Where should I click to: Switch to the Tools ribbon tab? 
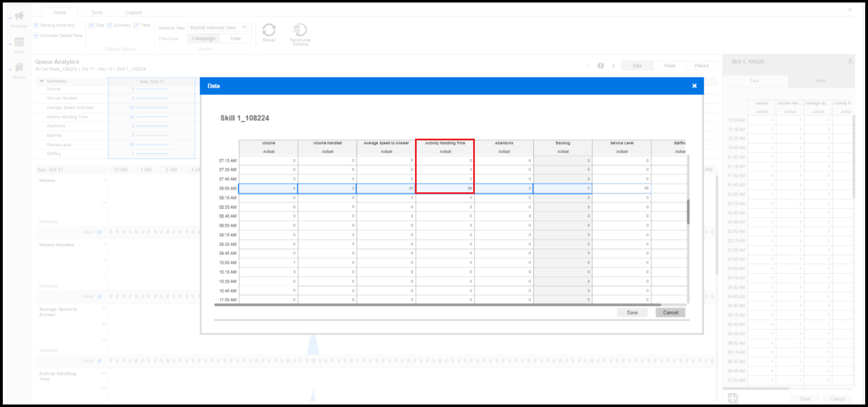pos(97,12)
